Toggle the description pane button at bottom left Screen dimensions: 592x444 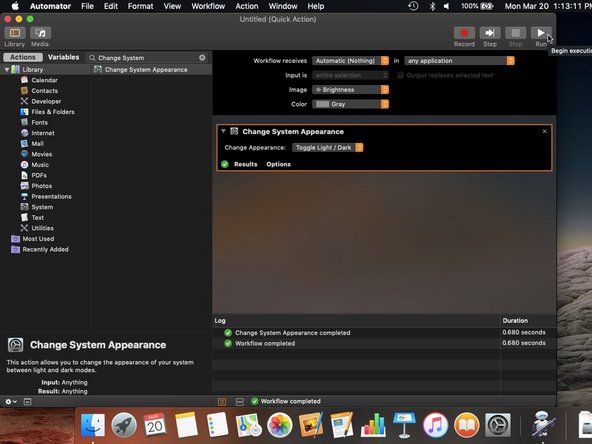[x=28, y=401]
